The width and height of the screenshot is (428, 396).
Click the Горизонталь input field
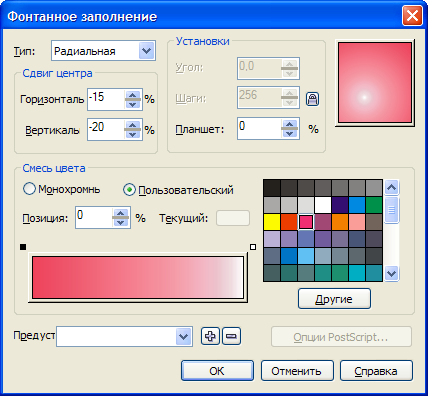coord(106,99)
